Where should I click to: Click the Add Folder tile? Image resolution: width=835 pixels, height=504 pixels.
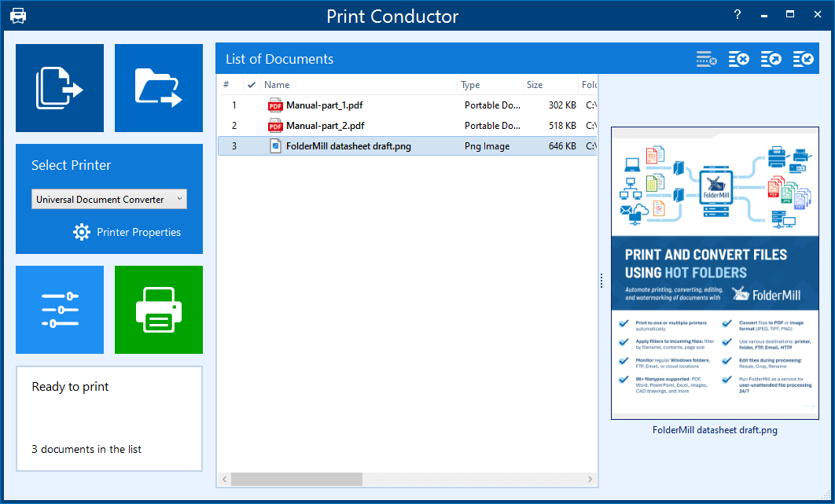(x=159, y=88)
